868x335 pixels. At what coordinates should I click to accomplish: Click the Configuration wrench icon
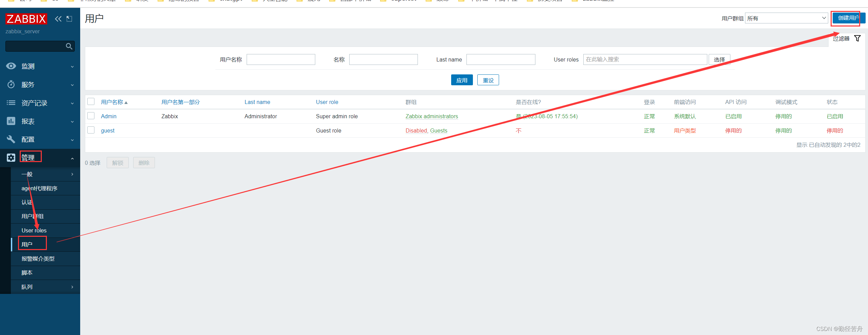click(x=11, y=139)
